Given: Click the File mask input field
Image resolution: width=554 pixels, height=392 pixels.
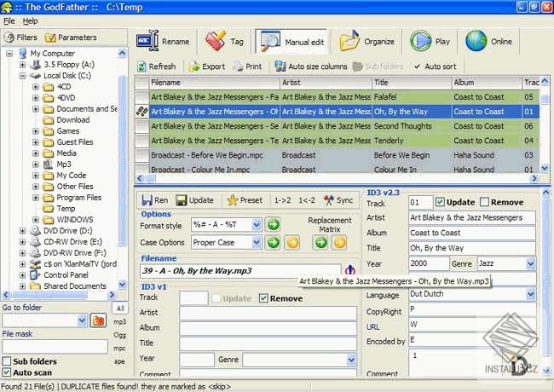Looking at the screenshot, I should click(55, 347).
